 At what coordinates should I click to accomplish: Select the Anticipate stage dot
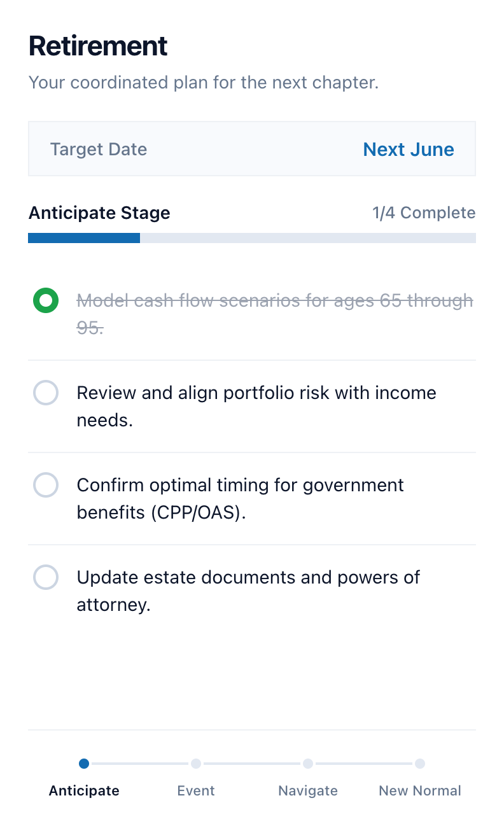[84, 764]
